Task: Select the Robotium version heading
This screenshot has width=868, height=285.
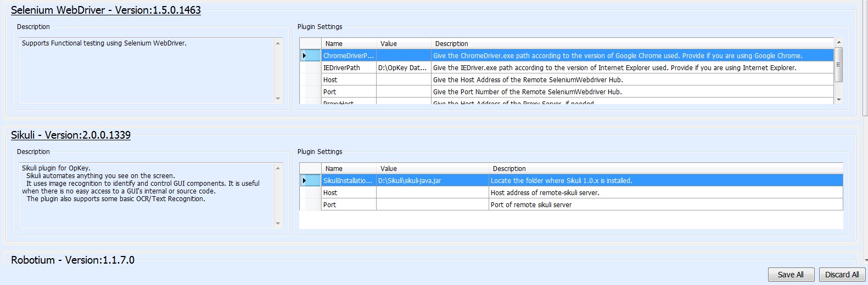Action: coord(72,260)
